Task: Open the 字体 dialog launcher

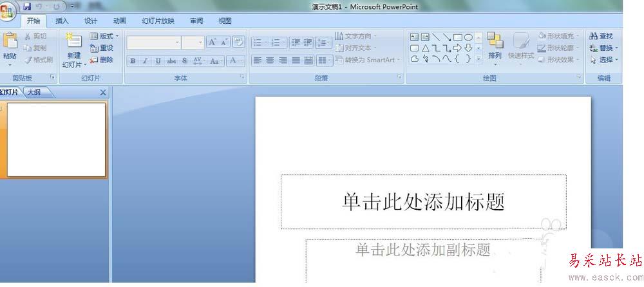Action: tap(243, 77)
